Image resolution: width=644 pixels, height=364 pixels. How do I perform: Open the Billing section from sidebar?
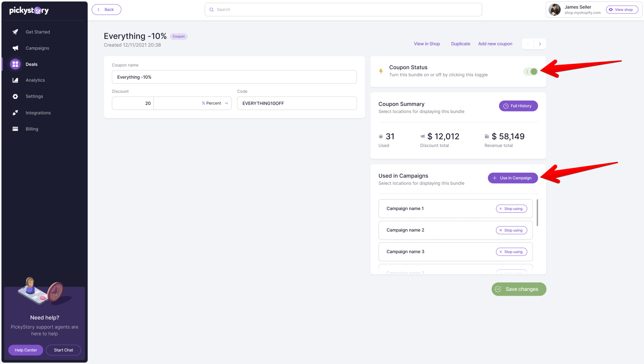[x=15, y=129]
